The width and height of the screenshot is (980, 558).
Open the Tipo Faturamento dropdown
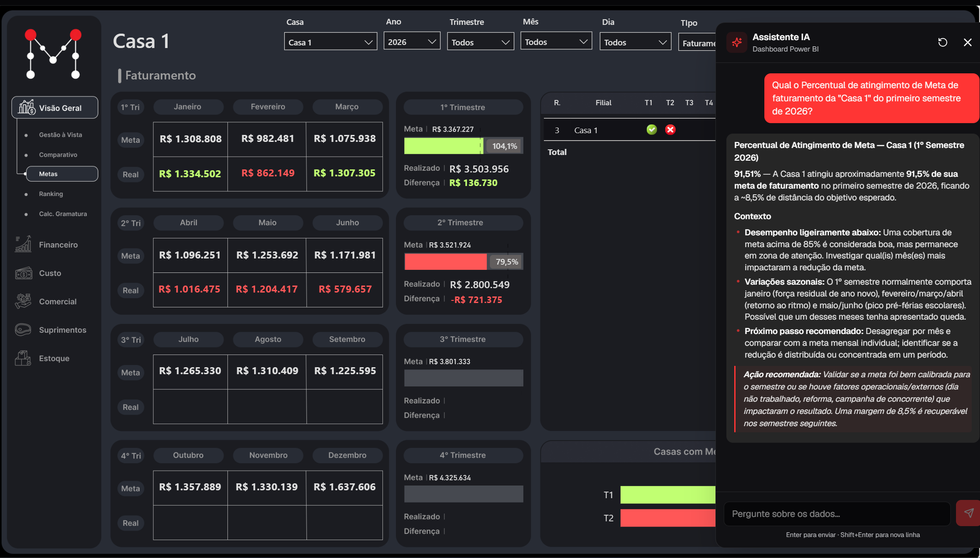pyautogui.click(x=697, y=43)
